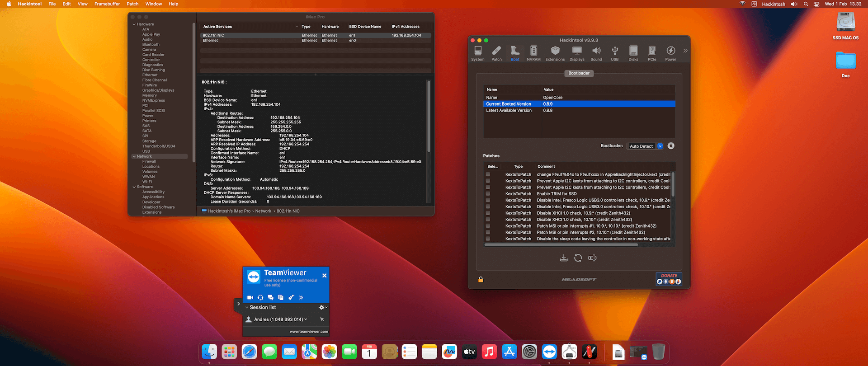Viewport: 868px width, 366px height.
Task: Click the remote cursor icon next to Andres
Action: click(322, 319)
